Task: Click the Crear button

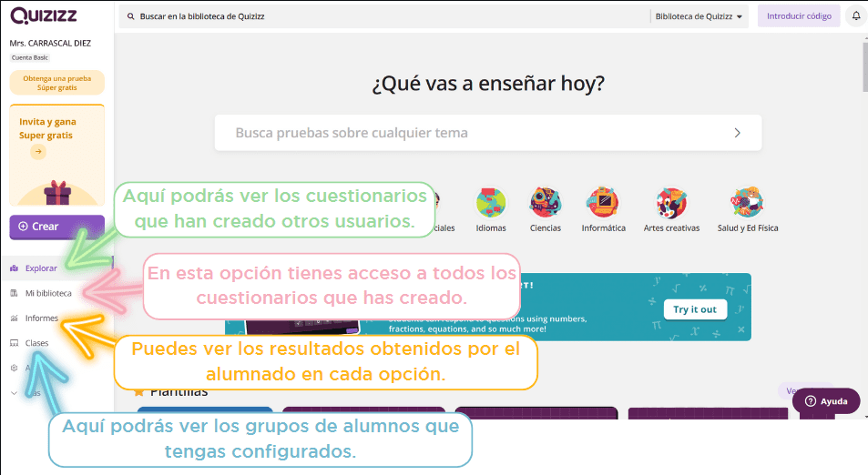Action: (x=57, y=227)
